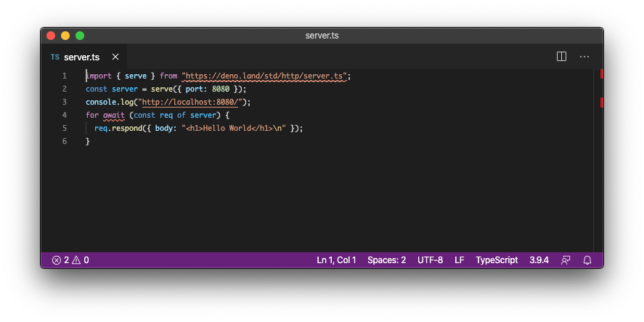Click the port number 8080 on line 2
The height and width of the screenshot is (322, 644).
coord(221,89)
